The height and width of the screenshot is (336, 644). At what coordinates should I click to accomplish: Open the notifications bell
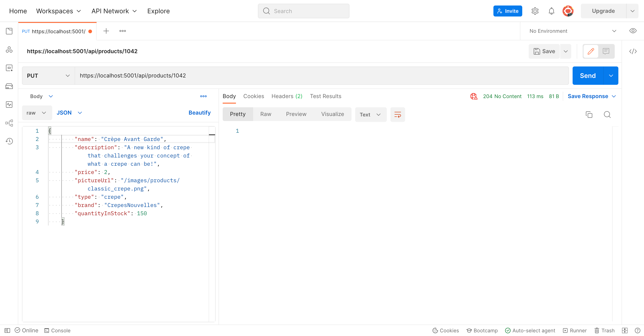click(x=551, y=11)
